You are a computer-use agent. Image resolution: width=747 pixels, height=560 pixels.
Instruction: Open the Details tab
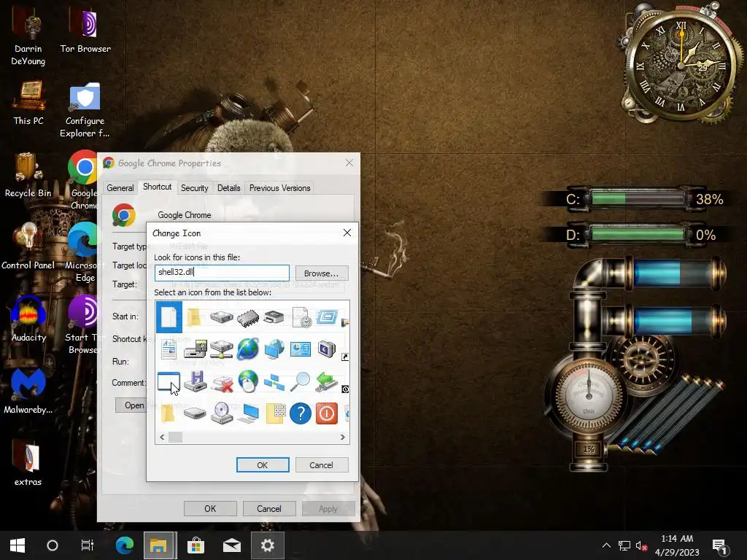pos(228,188)
